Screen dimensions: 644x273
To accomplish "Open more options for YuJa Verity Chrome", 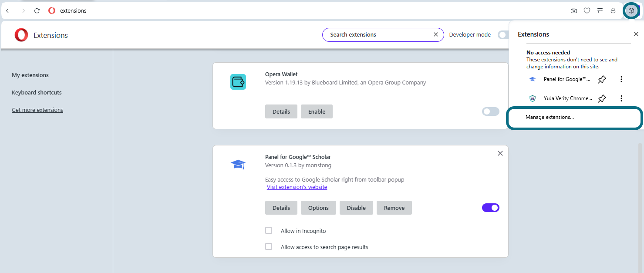I will pyautogui.click(x=621, y=98).
